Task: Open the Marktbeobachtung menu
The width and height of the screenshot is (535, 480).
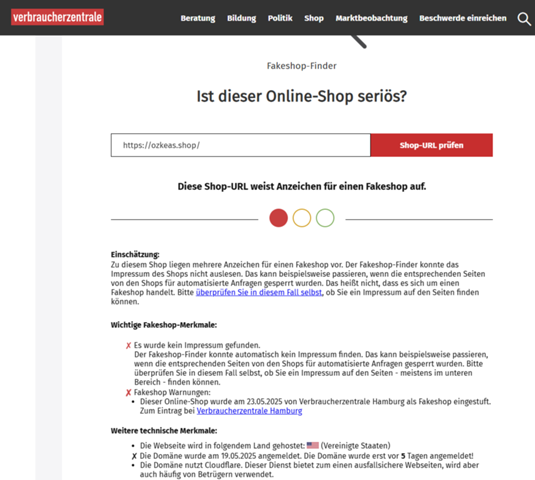Action: pos(371,18)
